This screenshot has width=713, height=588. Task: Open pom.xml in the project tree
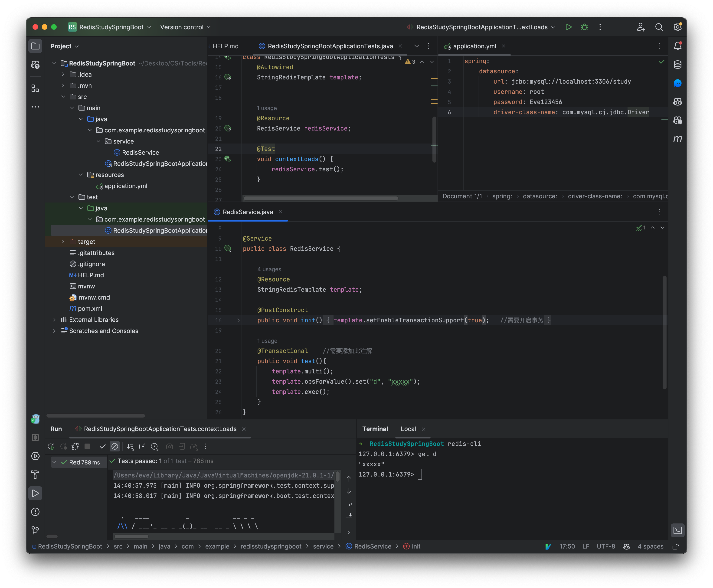[90, 309]
